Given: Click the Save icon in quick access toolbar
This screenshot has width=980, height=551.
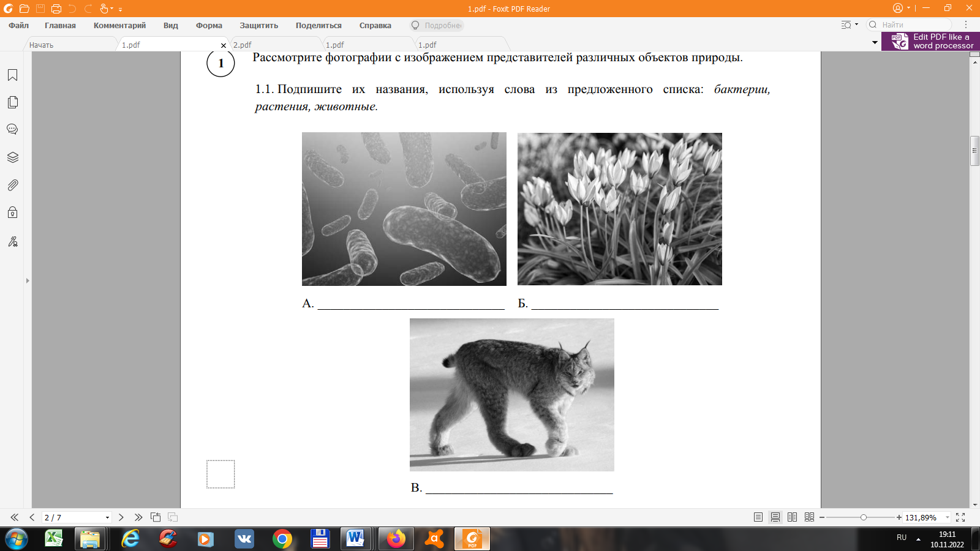Looking at the screenshot, I should coord(40,9).
